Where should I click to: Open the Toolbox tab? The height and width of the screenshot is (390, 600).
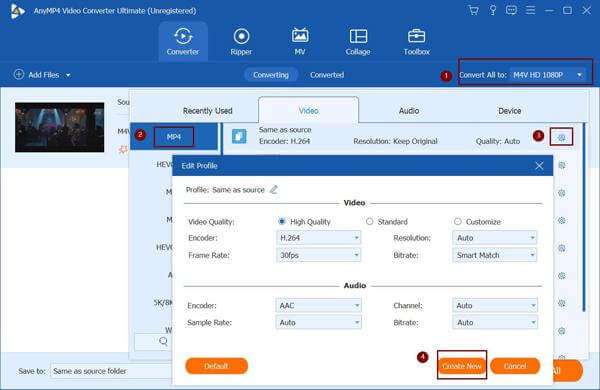tap(416, 41)
